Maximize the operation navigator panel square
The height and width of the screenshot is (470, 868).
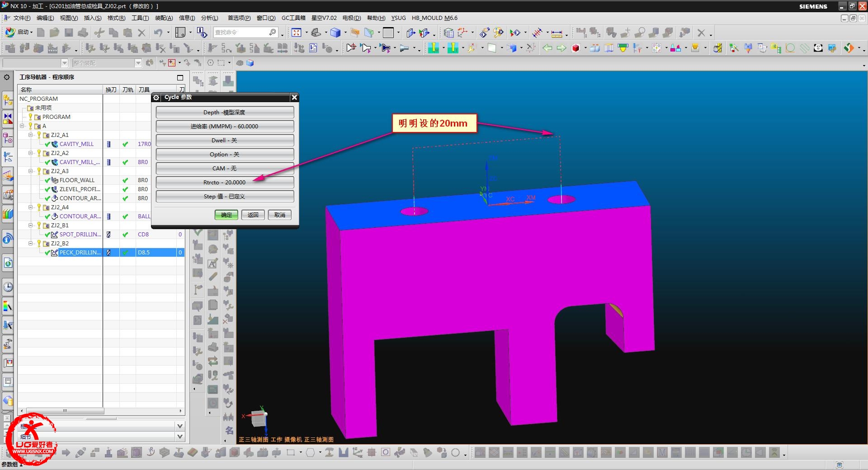coord(180,77)
